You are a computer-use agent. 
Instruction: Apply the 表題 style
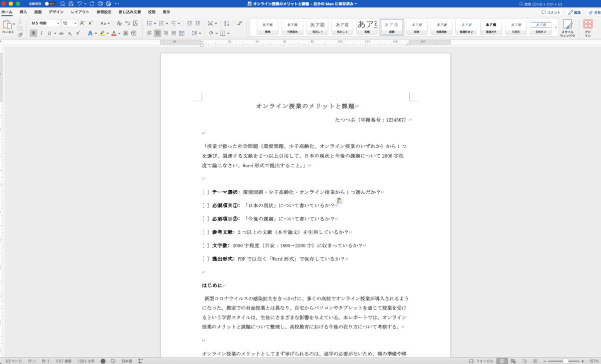(367, 27)
